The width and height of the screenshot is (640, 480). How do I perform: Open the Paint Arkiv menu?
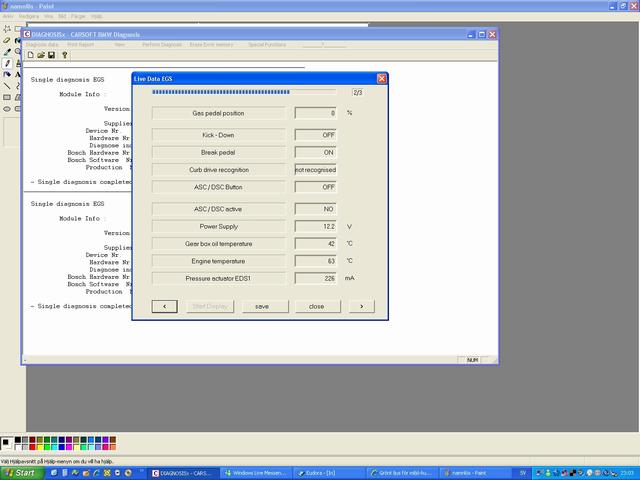click(x=9, y=16)
